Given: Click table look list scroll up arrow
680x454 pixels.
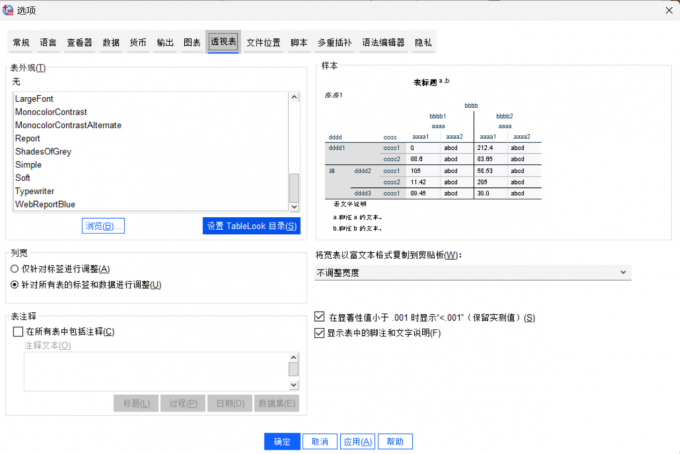Looking at the screenshot, I should (x=294, y=97).
